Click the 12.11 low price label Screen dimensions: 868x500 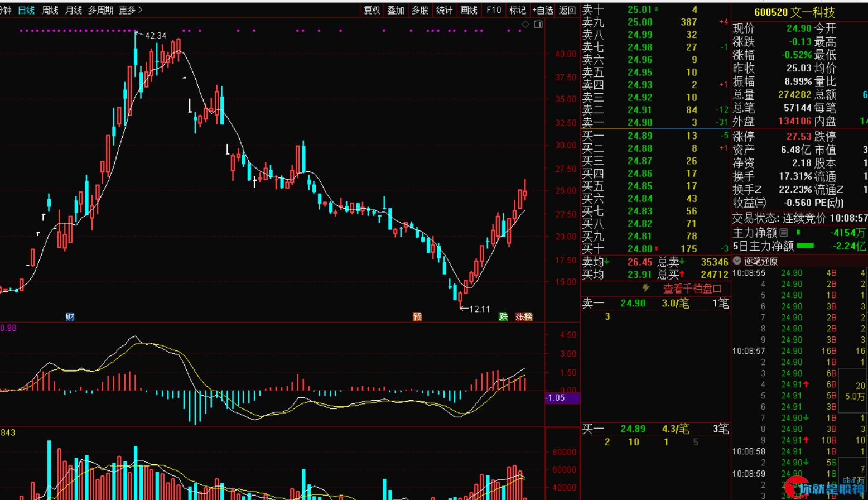point(480,309)
